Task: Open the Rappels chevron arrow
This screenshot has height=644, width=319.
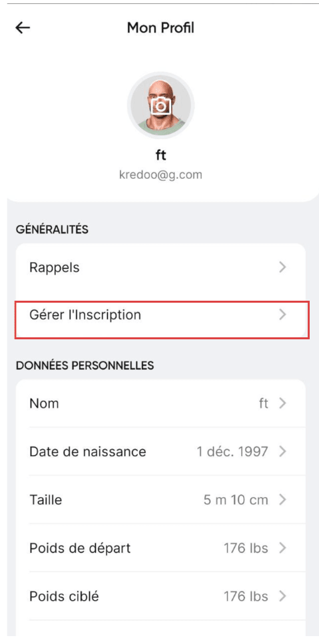Action: tap(282, 267)
